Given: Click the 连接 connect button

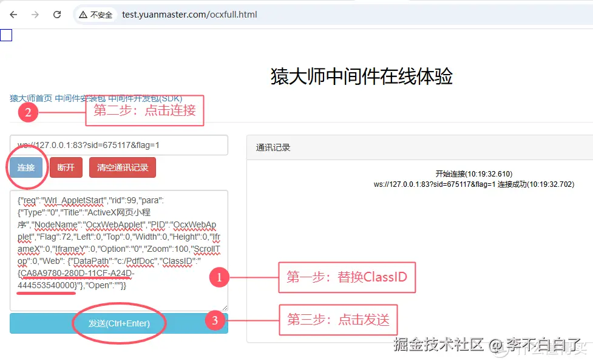Looking at the screenshot, I should [x=25, y=167].
